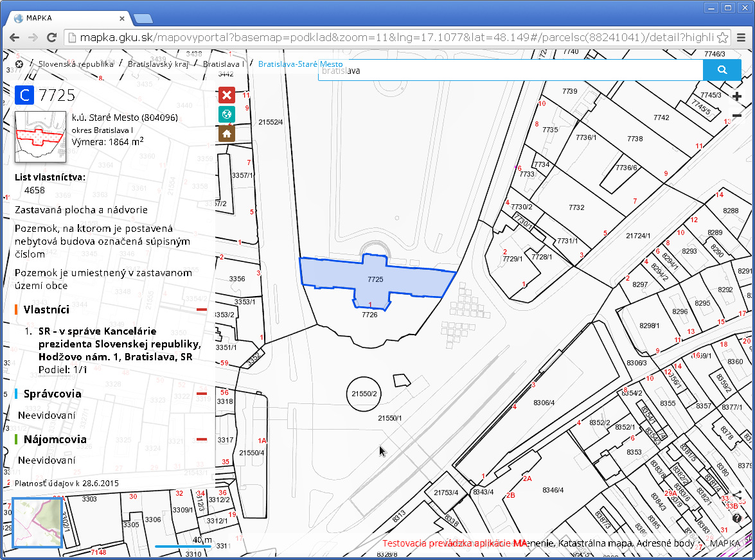Open the basemap switcher thumbnail

tap(37, 522)
